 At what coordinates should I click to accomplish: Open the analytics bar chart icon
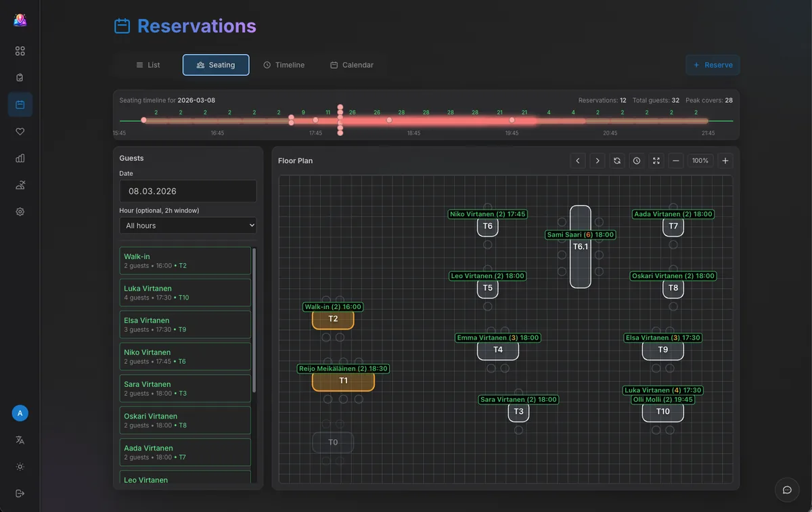point(20,158)
